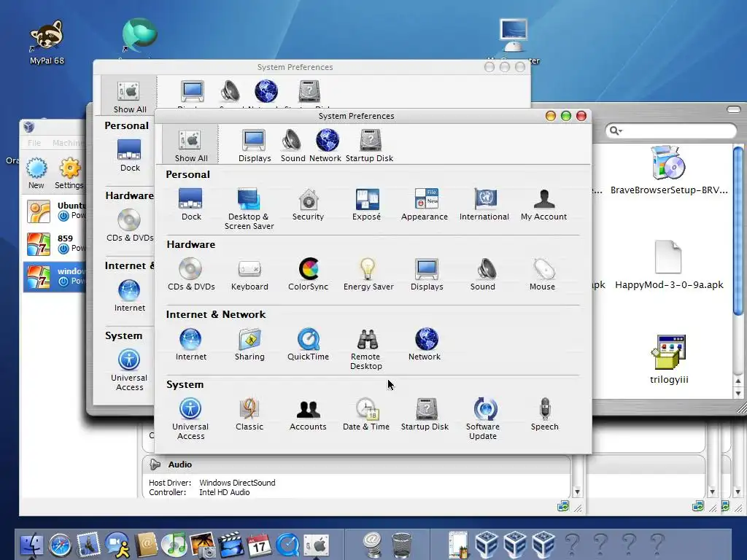Screen dimensions: 747x560
Task: Open the Accounts preference pane
Action: (309, 414)
